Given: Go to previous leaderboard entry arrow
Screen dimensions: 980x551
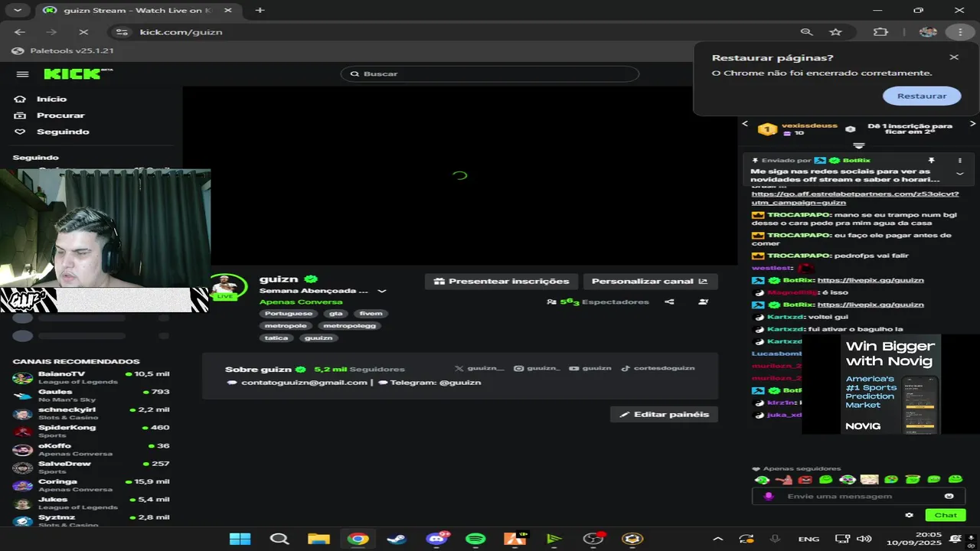Looking at the screenshot, I should (745, 124).
